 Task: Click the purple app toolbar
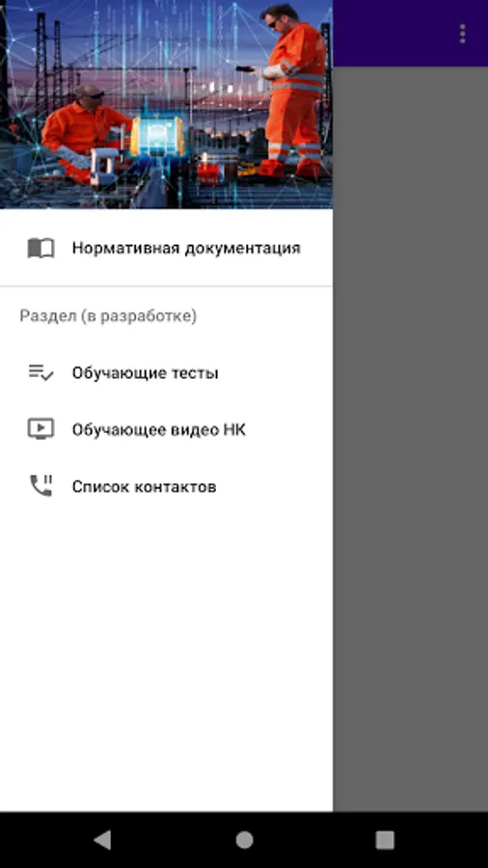(411, 33)
